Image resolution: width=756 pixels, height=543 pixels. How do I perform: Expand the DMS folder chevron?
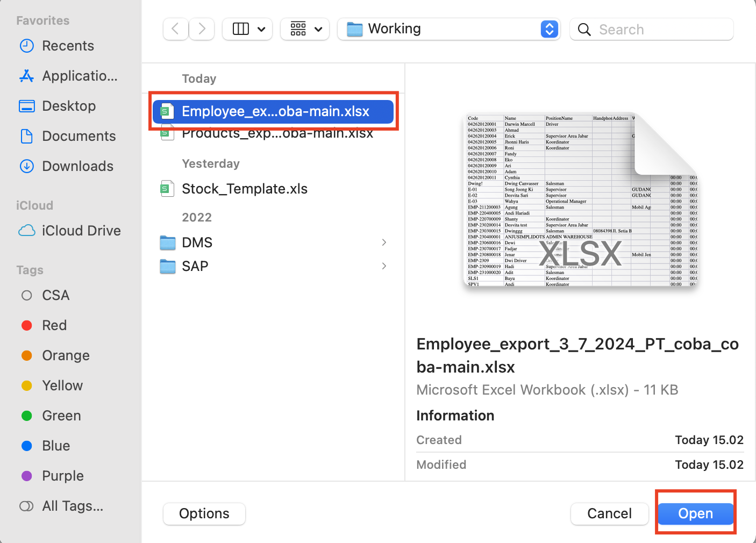[384, 242]
